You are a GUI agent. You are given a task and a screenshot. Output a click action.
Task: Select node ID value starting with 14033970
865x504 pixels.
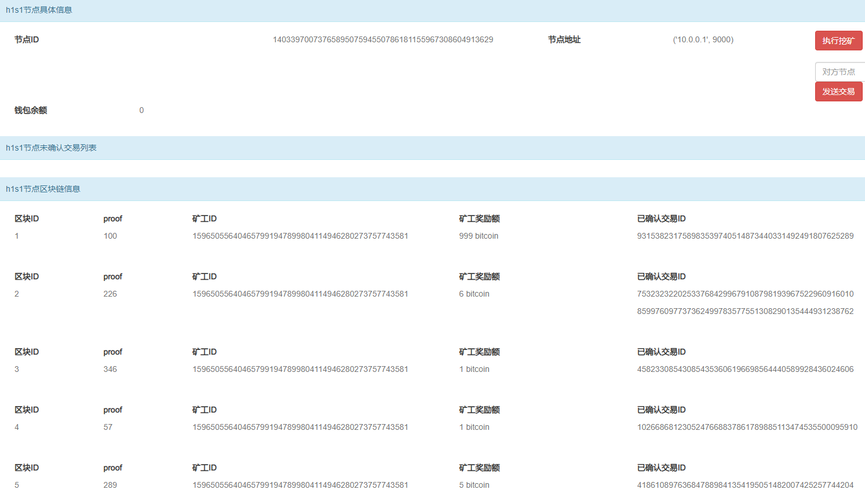[383, 39]
